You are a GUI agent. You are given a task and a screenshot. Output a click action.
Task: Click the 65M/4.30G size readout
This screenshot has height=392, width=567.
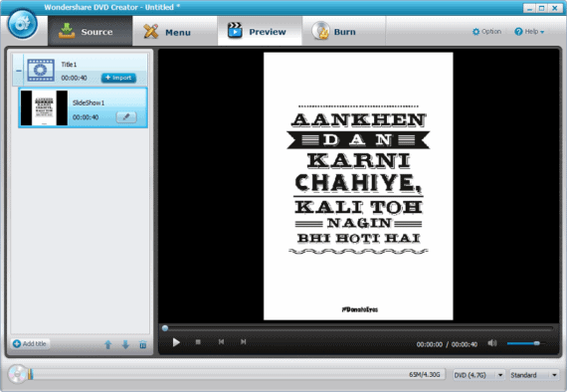tap(425, 375)
